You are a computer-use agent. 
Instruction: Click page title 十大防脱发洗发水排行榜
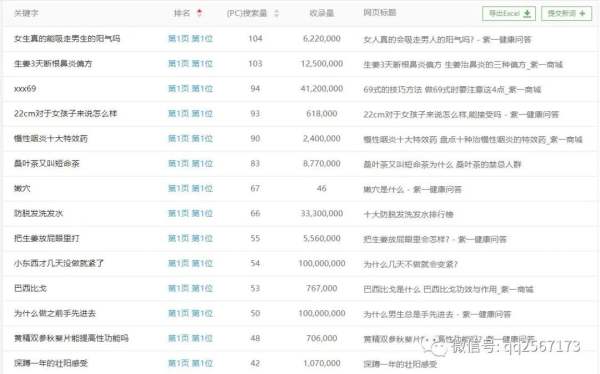408,214
